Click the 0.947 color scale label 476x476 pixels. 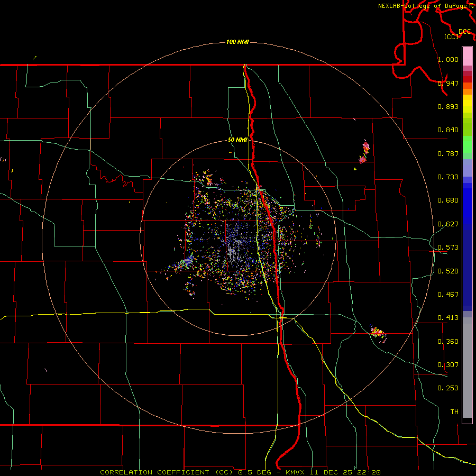(448, 83)
